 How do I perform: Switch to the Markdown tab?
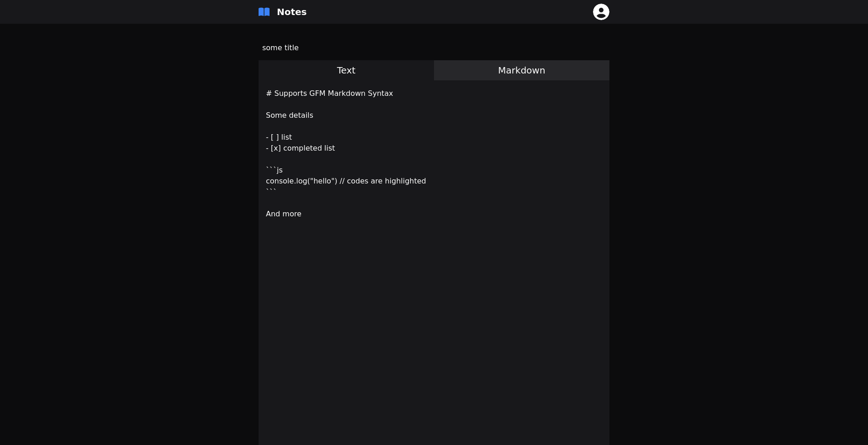click(521, 70)
